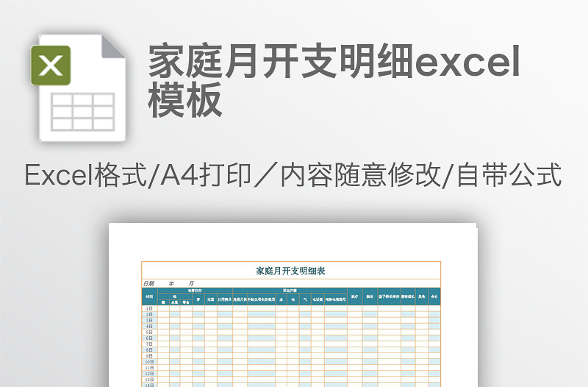Select the 医疗 column header

pos(354,296)
